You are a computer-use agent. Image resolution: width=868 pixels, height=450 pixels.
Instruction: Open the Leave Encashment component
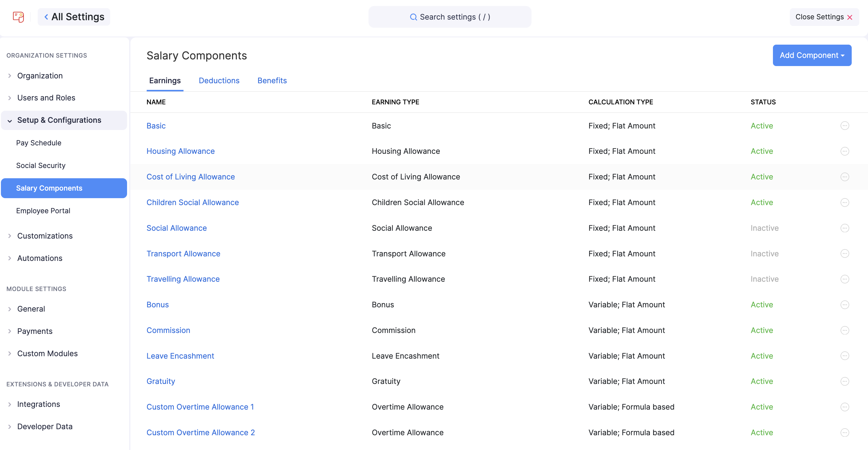coord(180,356)
